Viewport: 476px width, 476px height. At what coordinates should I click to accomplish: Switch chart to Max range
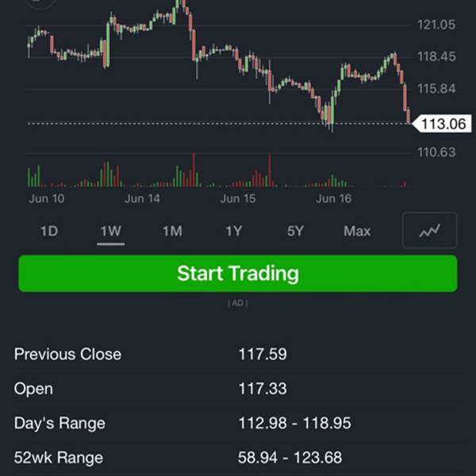click(357, 232)
